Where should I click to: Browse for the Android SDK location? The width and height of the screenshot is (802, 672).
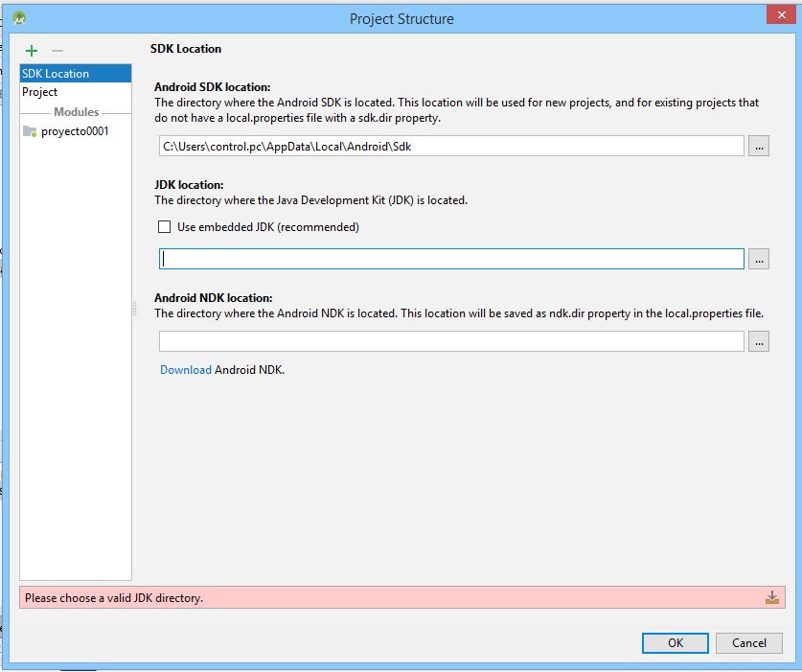758,146
